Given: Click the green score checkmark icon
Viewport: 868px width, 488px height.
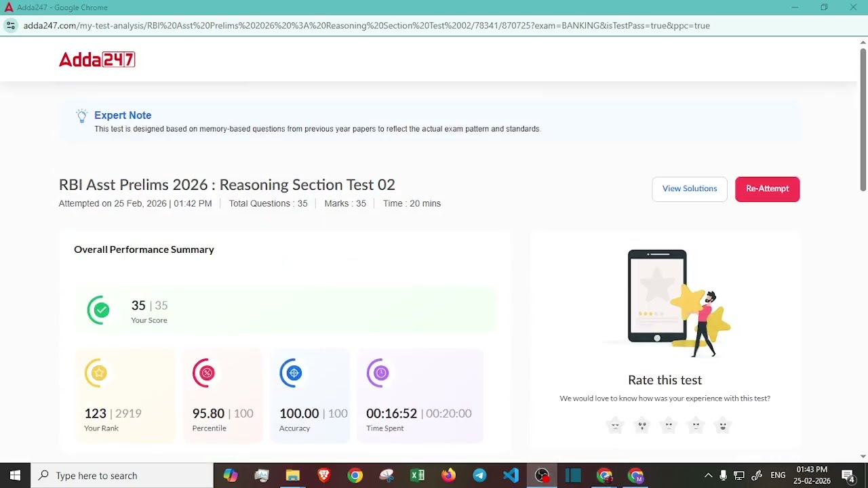Looking at the screenshot, I should (100, 310).
